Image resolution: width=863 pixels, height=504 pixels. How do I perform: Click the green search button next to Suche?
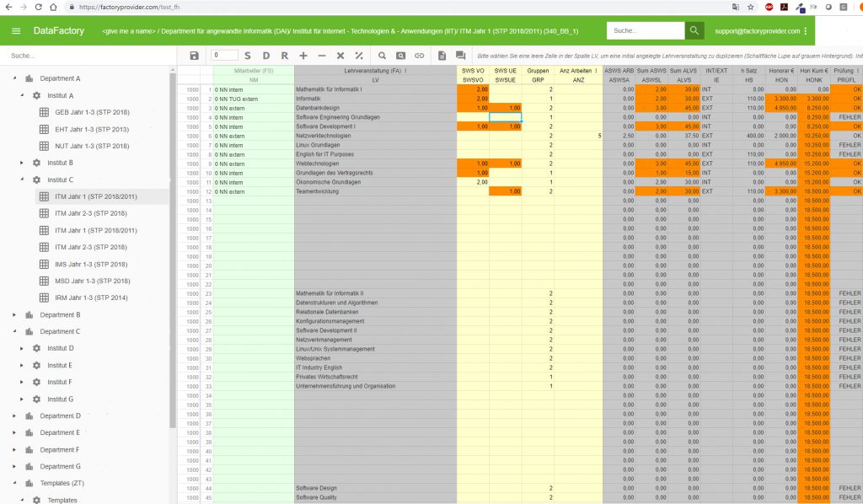pyautogui.click(x=694, y=29)
